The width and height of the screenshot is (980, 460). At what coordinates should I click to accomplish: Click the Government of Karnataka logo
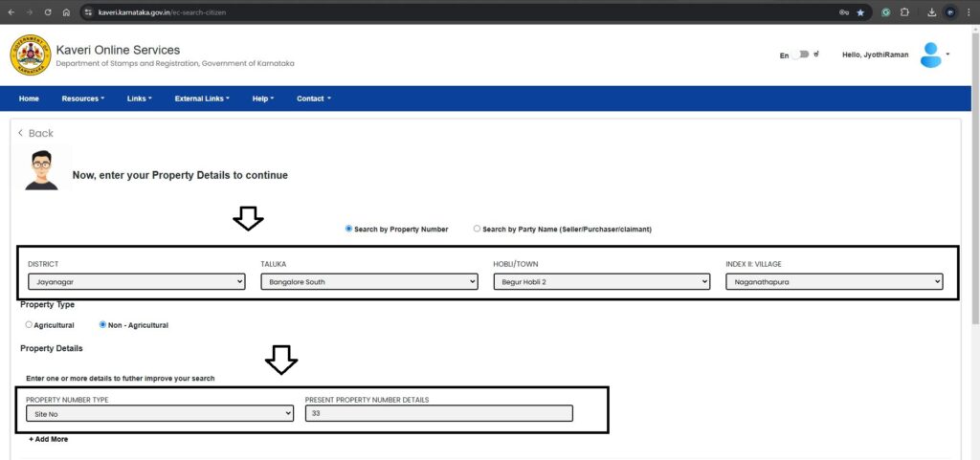pyautogui.click(x=30, y=55)
